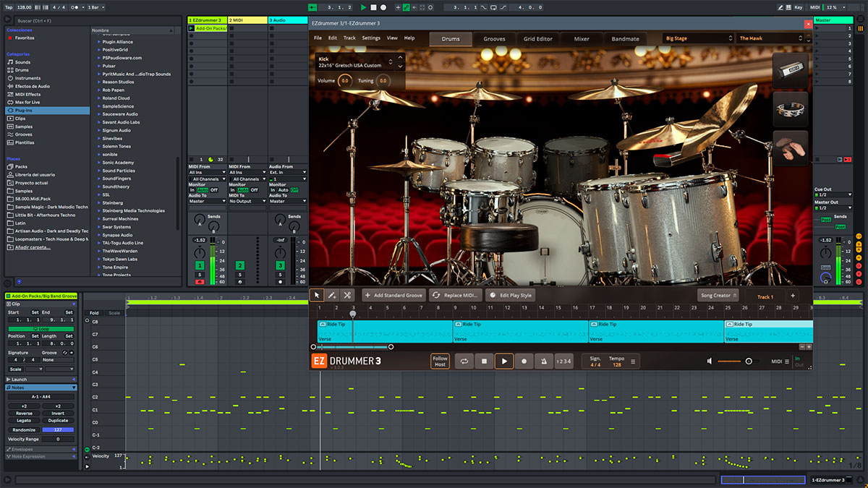This screenshot has width=868, height=488.
Task: Open the Sounds category in browser
Action: point(23,62)
